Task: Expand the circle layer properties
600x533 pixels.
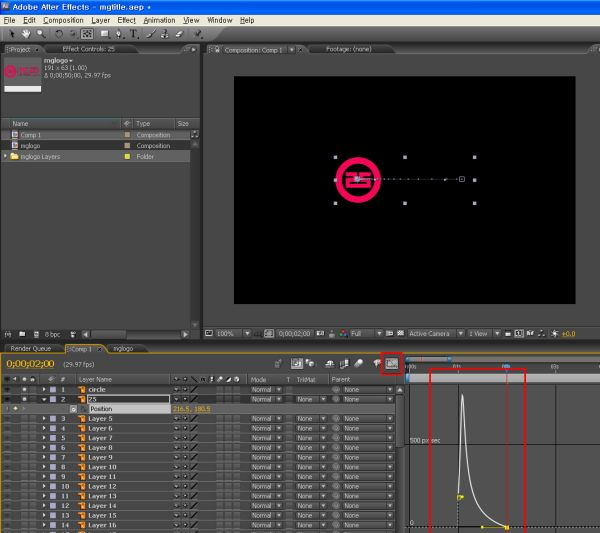Action: click(x=44, y=390)
